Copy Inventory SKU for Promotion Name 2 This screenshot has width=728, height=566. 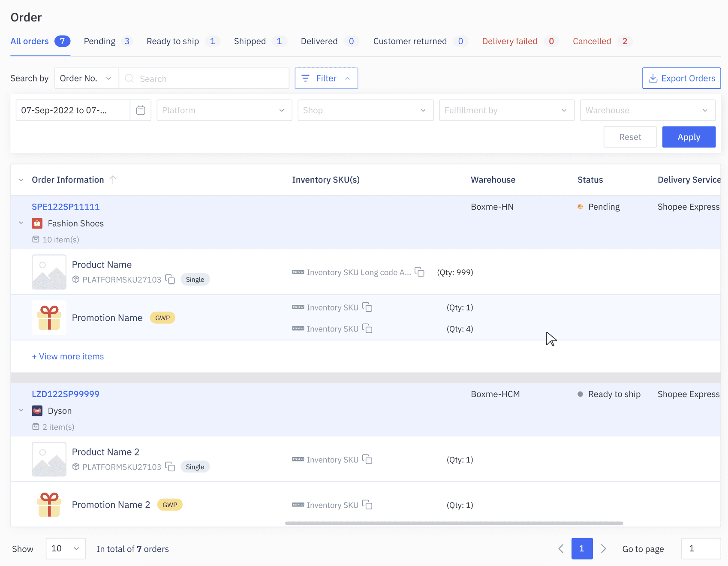(367, 505)
